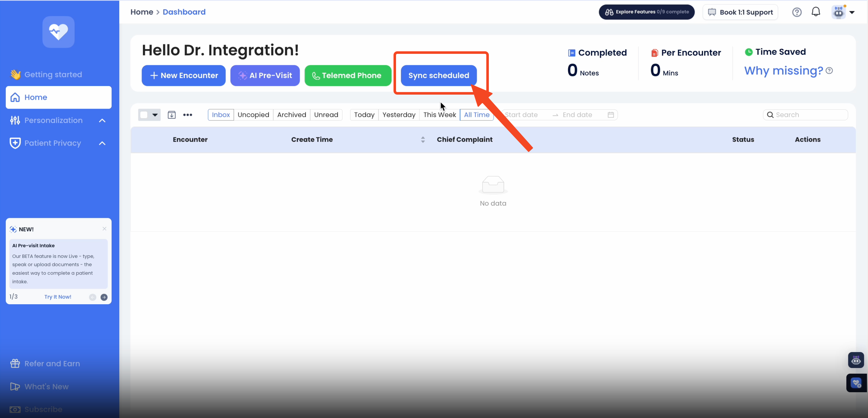The height and width of the screenshot is (418, 868).
Task: Click the download encounters icon
Action: (x=172, y=115)
